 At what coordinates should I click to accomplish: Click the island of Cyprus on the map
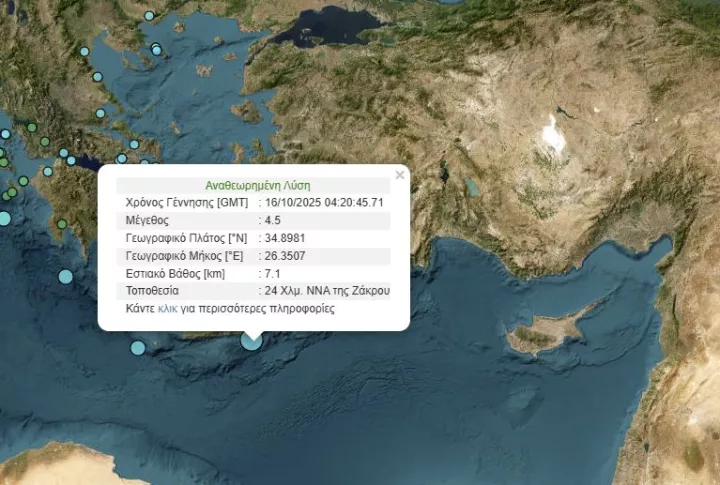coord(545,335)
